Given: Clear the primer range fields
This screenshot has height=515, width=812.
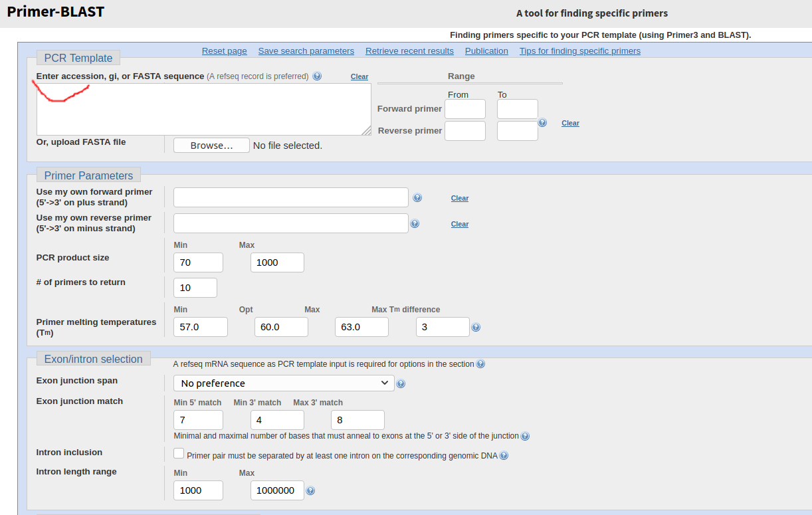Looking at the screenshot, I should pyautogui.click(x=570, y=123).
